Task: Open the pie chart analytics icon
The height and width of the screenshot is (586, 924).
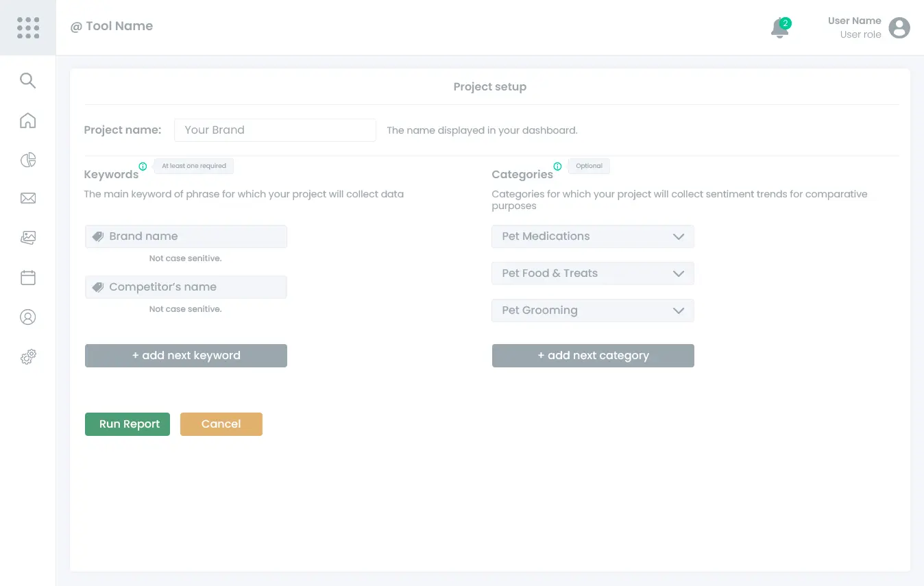Action: (27, 160)
